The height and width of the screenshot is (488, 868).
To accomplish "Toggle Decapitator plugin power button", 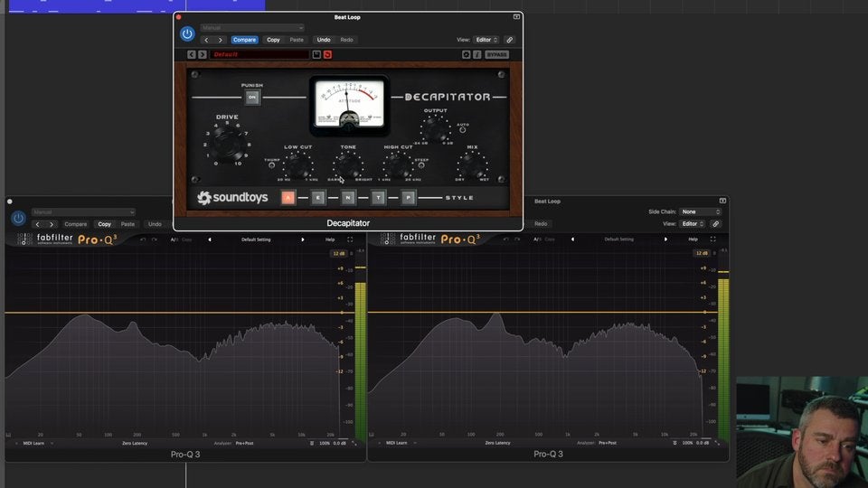I will [x=187, y=33].
